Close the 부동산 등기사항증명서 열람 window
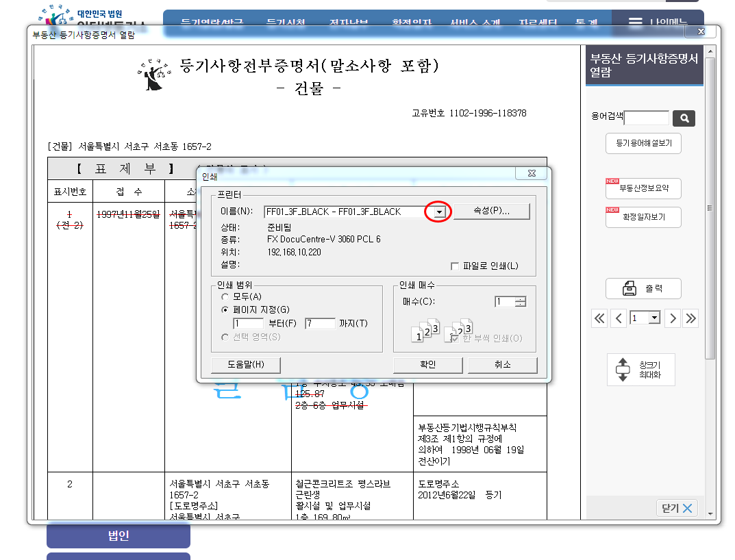The width and height of the screenshot is (735, 560). click(701, 31)
